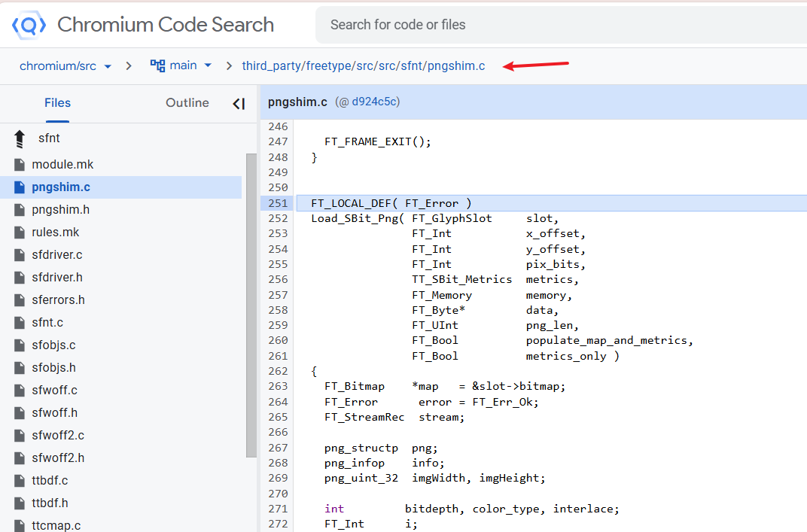The height and width of the screenshot is (532, 807).
Task: Click the file icon next to sfnt.c
Action: click(x=20, y=323)
